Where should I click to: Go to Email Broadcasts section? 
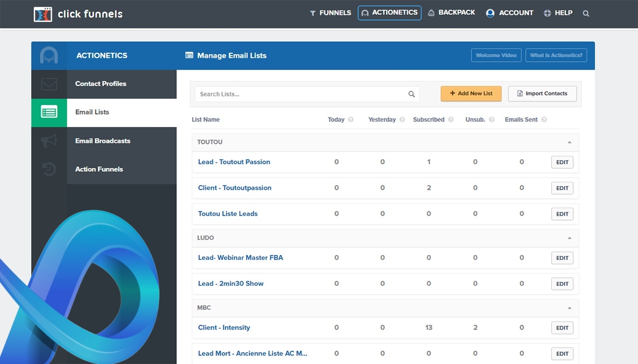click(122, 141)
